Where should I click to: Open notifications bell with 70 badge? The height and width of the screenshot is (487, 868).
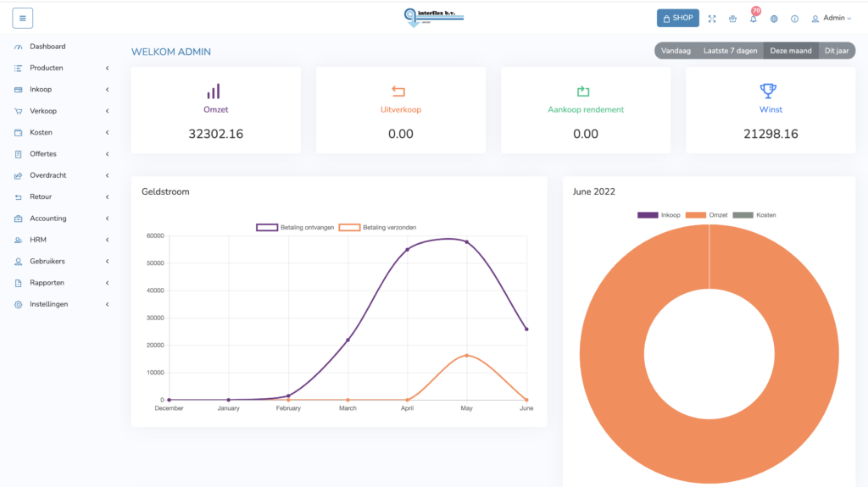tap(754, 19)
